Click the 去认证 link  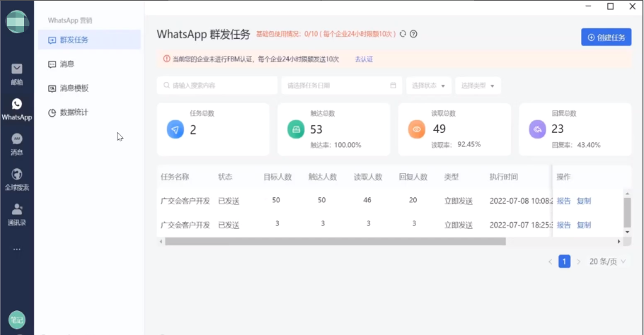[x=364, y=59]
